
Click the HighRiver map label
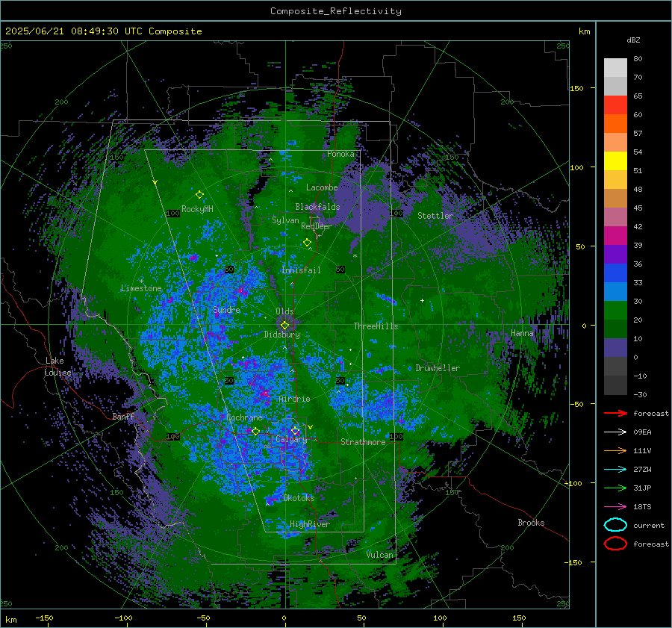310,524
